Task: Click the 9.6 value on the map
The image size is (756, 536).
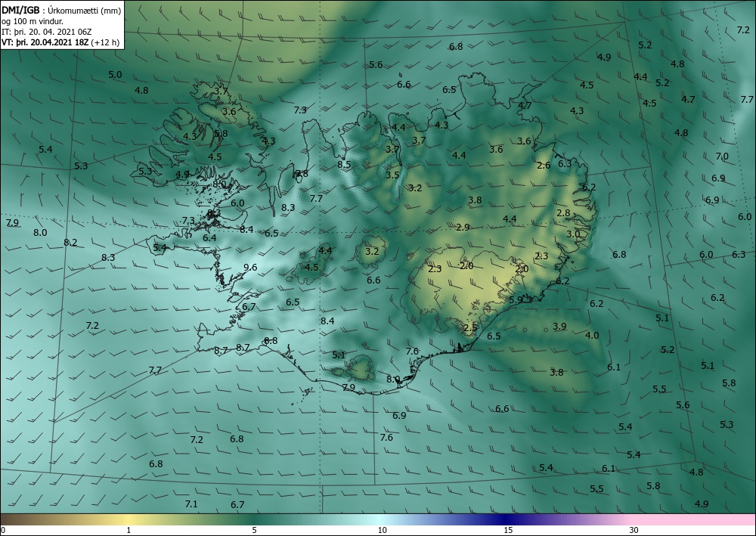Action: tap(250, 268)
